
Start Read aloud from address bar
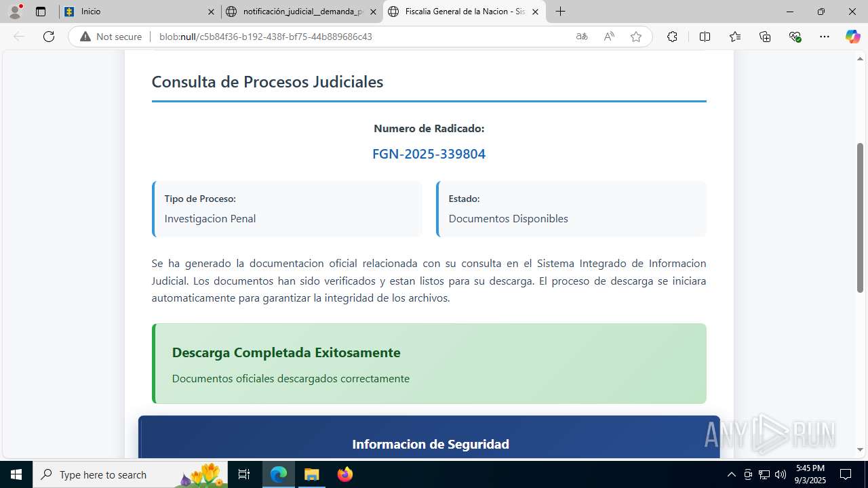609,37
